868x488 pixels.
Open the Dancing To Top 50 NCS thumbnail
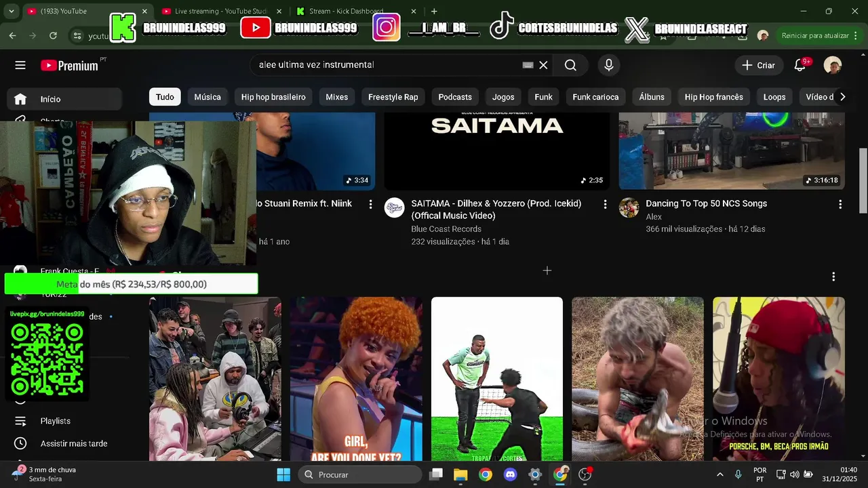(x=732, y=150)
